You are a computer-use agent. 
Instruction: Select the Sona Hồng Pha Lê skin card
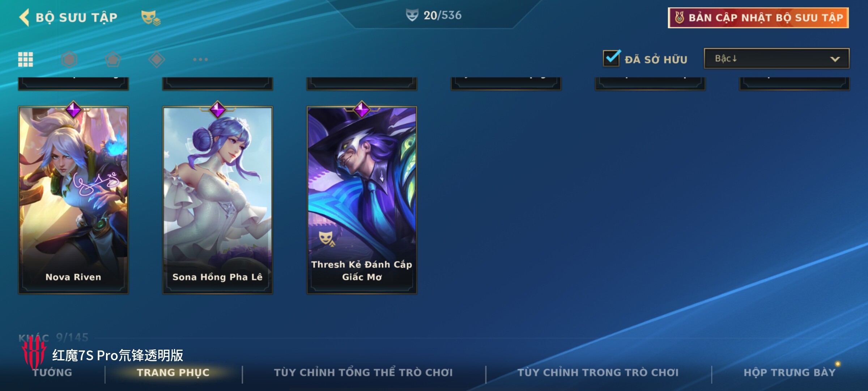coord(217,200)
